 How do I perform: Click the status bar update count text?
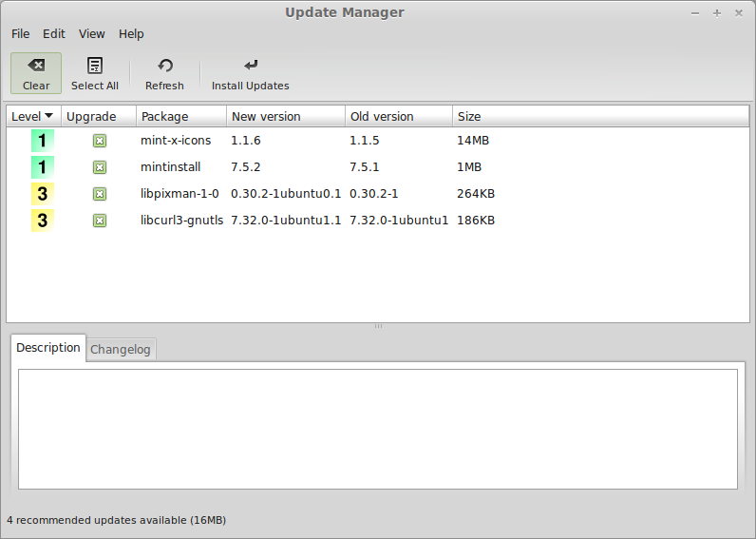click(116, 520)
